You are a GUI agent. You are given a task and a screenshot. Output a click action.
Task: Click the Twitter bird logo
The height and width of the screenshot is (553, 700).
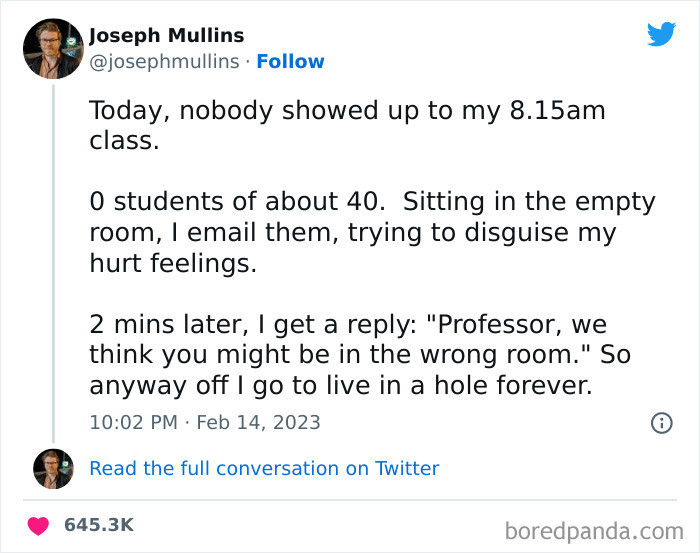[661, 34]
